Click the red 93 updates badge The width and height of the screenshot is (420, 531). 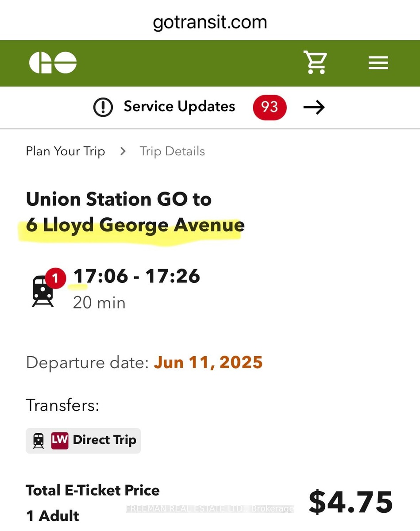click(270, 107)
